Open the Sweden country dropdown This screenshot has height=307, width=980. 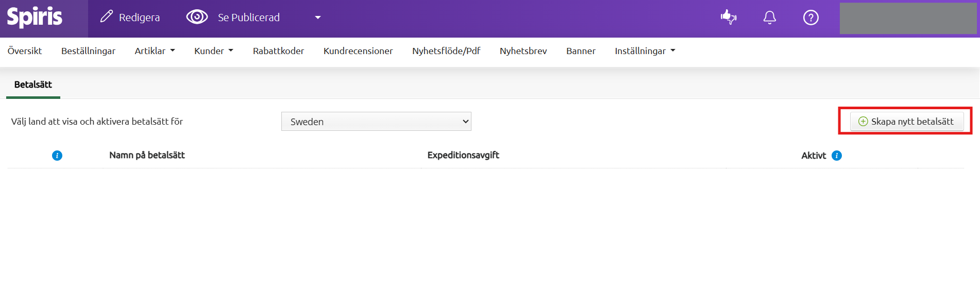pyautogui.click(x=376, y=122)
